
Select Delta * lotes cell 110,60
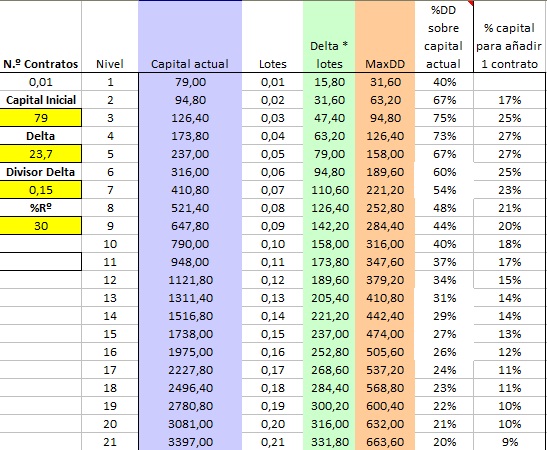pyautogui.click(x=329, y=190)
